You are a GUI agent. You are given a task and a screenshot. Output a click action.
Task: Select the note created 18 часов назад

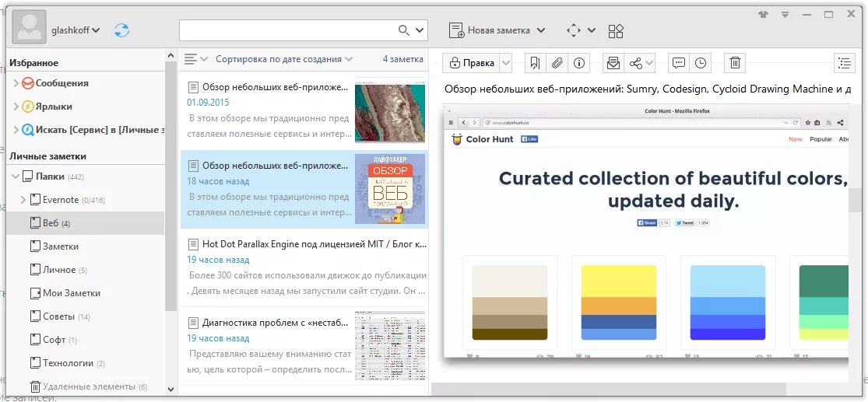[304, 189]
